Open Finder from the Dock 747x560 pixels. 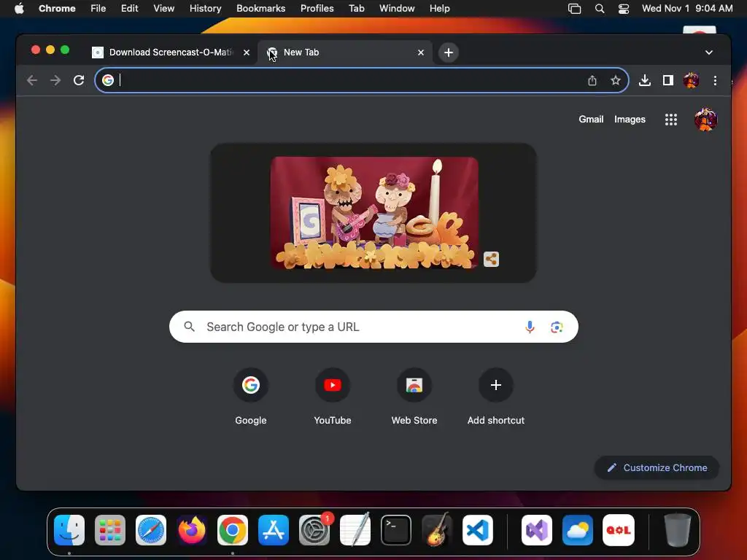coord(69,530)
